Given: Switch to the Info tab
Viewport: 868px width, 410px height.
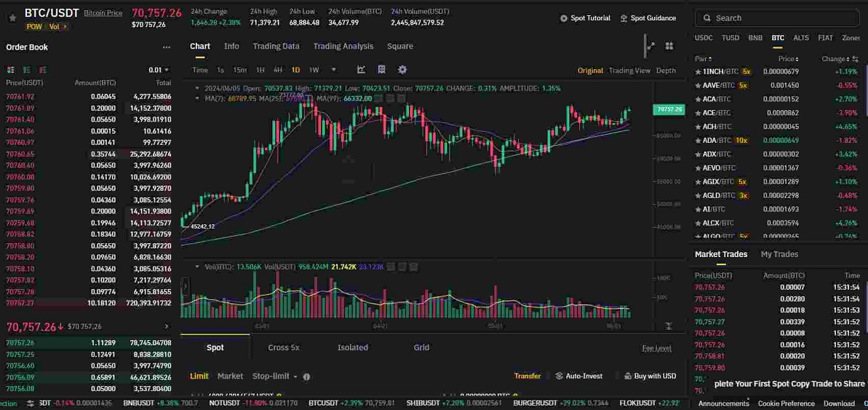Looking at the screenshot, I should click(x=231, y=47).
